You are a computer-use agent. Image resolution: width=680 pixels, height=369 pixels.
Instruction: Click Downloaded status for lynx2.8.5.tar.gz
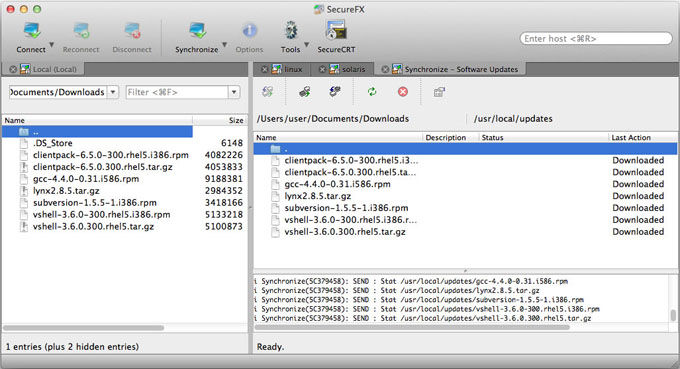click(638, 196)
